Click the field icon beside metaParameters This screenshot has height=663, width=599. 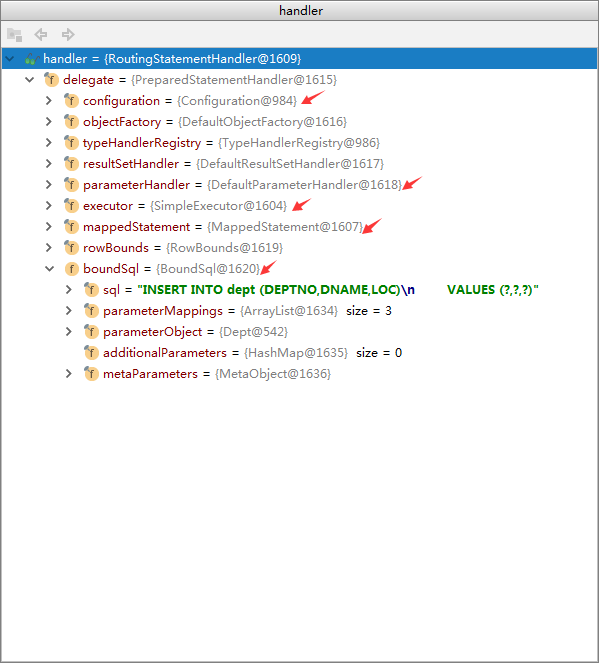(91, 373)
